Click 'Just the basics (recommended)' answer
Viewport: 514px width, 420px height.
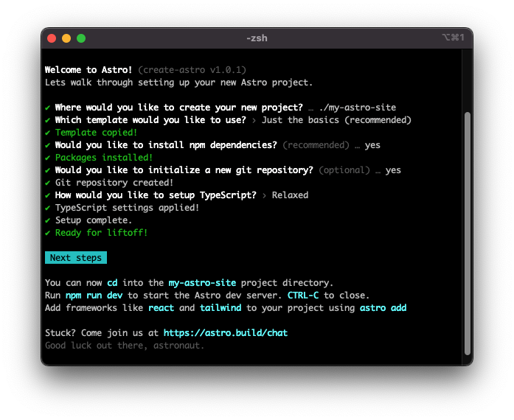(x=336, y=120)
